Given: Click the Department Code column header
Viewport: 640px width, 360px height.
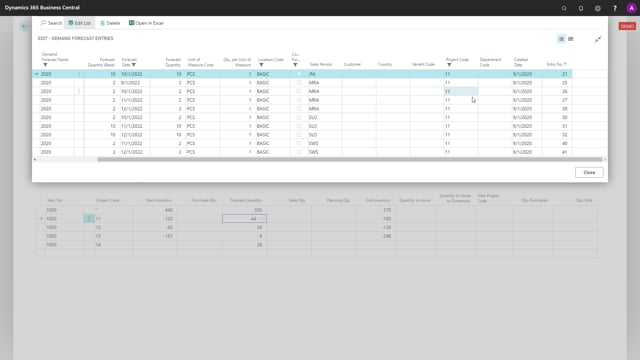Looking at the screenshot, I should coord(490,62).
